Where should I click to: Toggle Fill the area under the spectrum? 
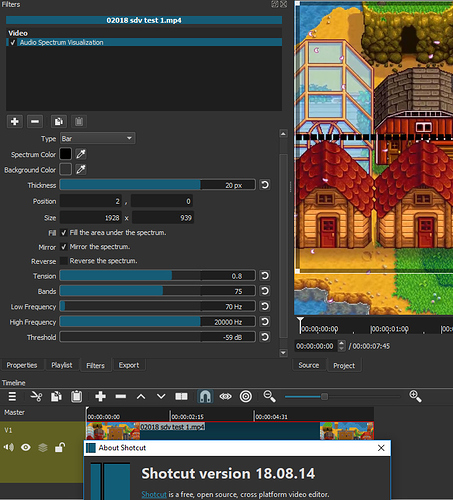pos(64,233)
